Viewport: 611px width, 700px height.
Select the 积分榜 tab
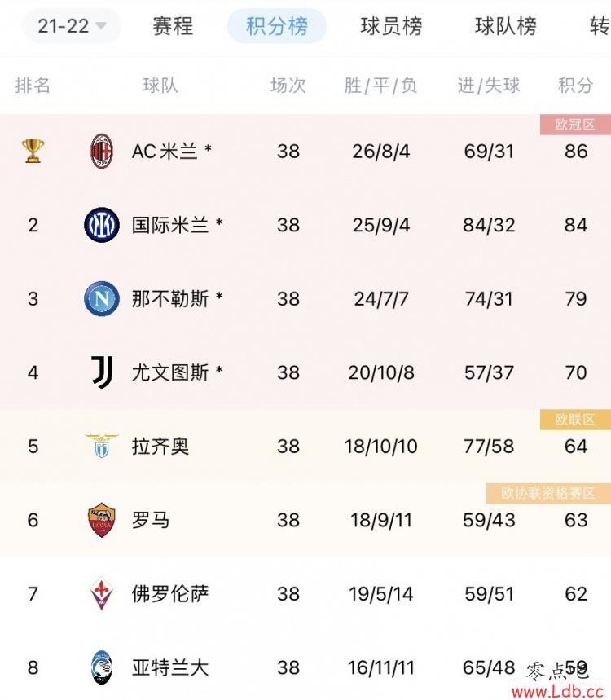click(277, 26)
